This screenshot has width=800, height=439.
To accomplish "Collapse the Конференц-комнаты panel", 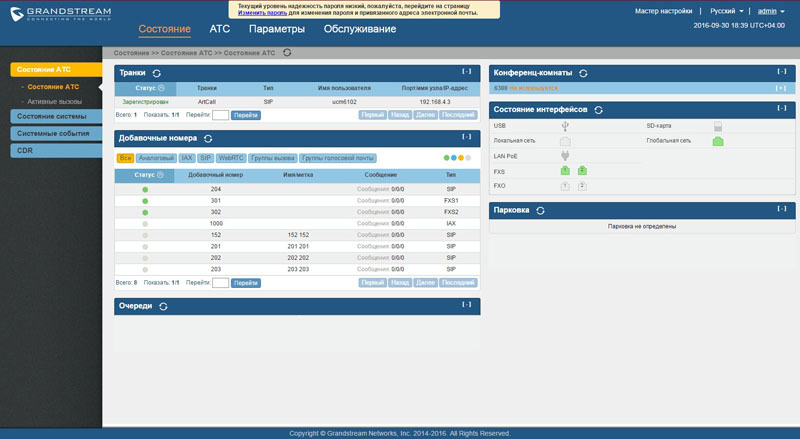I will [x=782, y=71].
